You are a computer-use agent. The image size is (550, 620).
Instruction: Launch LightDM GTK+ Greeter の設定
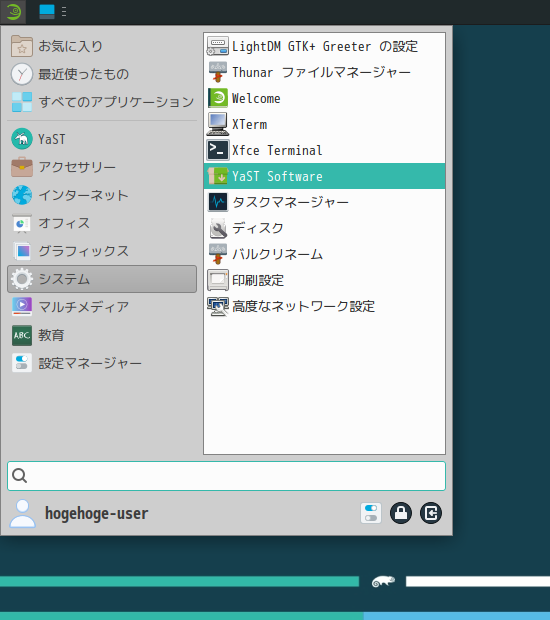(x=325, y=46)
